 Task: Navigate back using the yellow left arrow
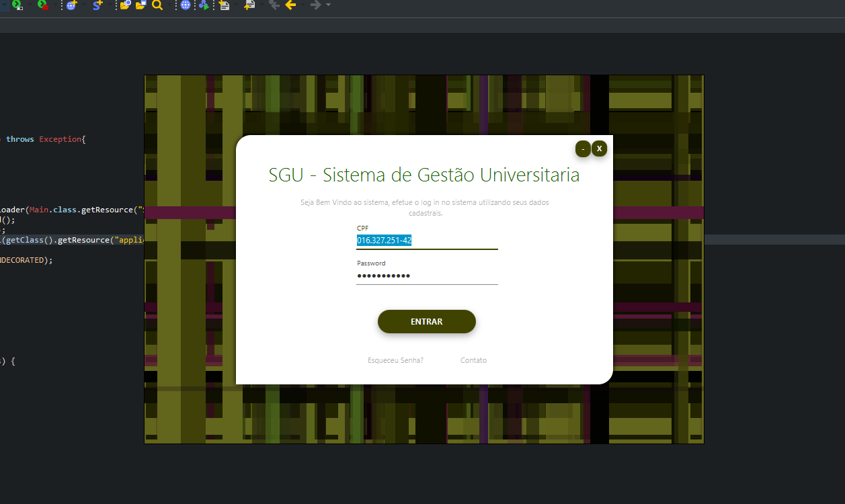click(x=290, y=5)
